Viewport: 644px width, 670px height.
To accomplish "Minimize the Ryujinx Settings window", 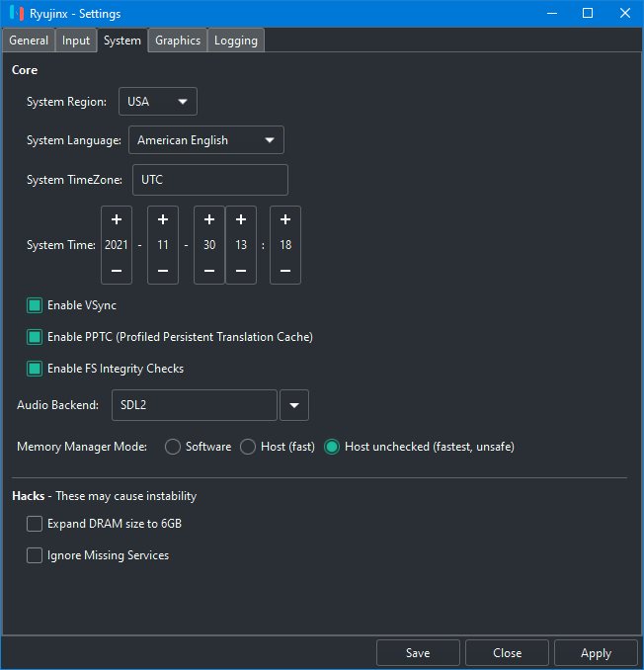I will (552, 13).
